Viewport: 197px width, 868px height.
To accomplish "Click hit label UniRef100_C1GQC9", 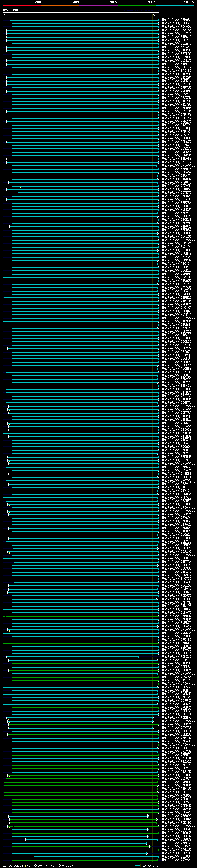I will (x=177, y=839).
